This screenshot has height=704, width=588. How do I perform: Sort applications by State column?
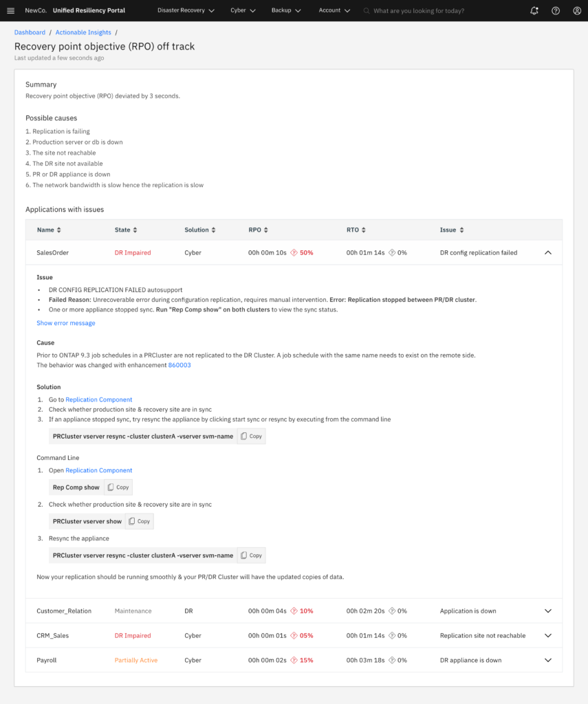(x=125, y=230)
